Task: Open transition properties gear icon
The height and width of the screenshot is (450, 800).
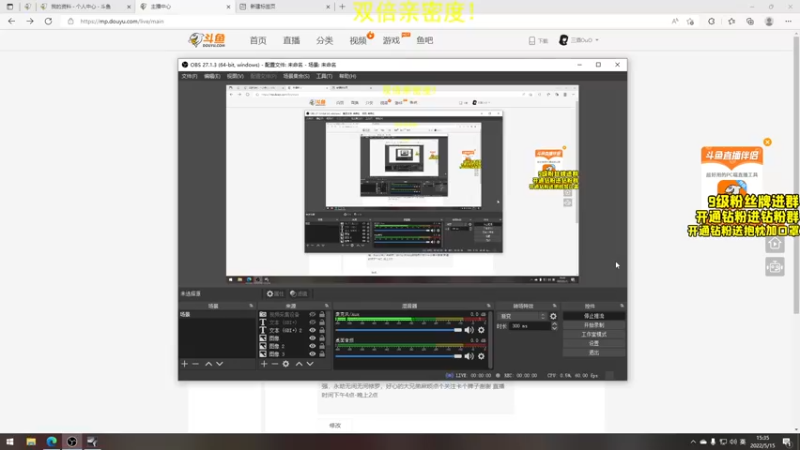Action: pos(553,316)
